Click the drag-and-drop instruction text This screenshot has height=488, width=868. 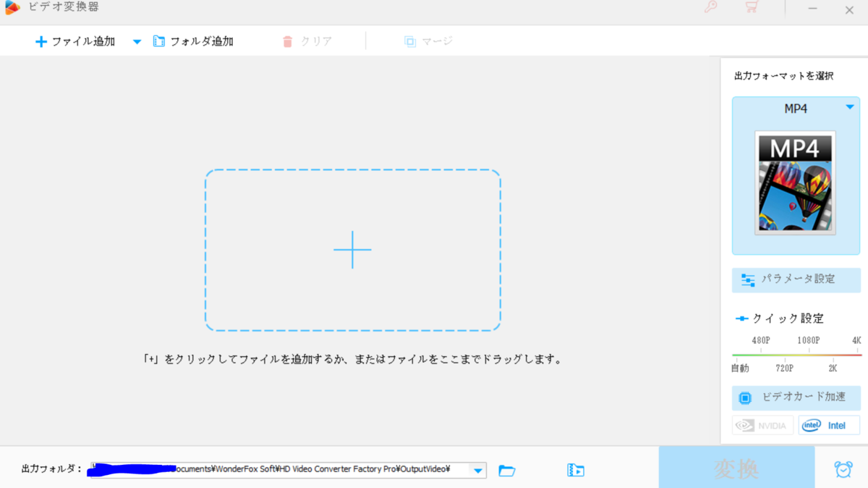point(352,359)
